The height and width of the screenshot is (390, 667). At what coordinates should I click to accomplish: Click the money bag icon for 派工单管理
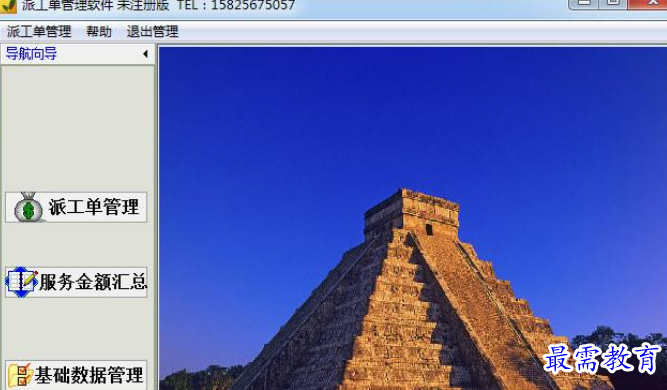(x=28, y=207)
